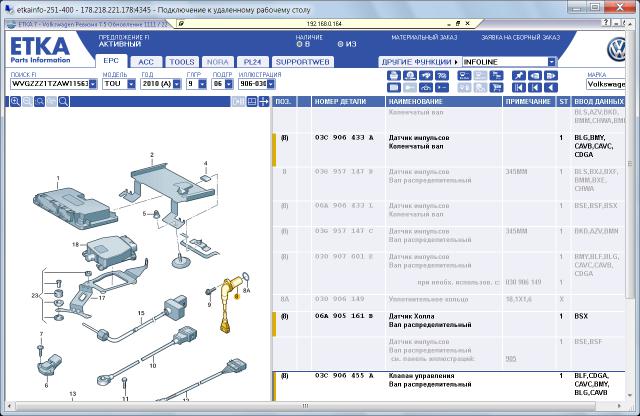Open the ПОИСК FI VIN dropdown arrow
640x416 pixels.
(93, 84)
